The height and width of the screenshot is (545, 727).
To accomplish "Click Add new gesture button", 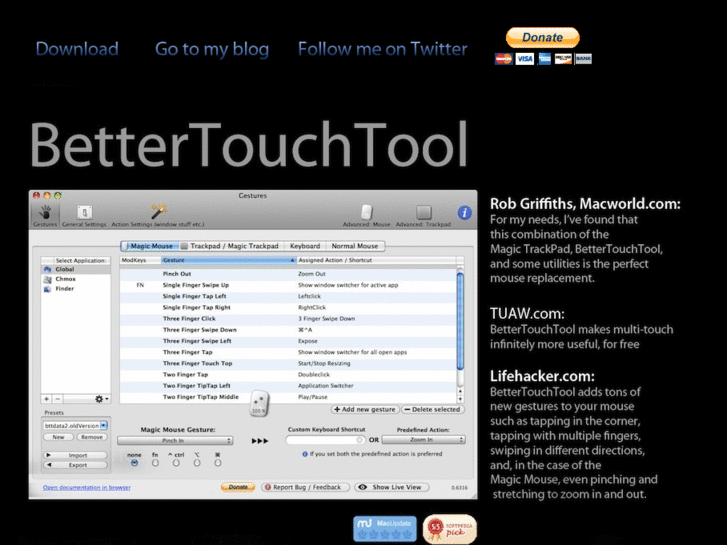I will [x=365, y=410].
